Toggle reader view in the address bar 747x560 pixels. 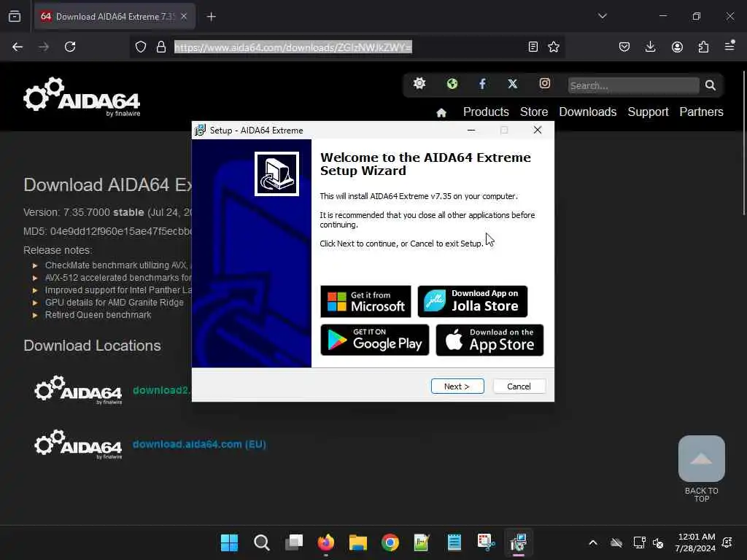(533, 47)
